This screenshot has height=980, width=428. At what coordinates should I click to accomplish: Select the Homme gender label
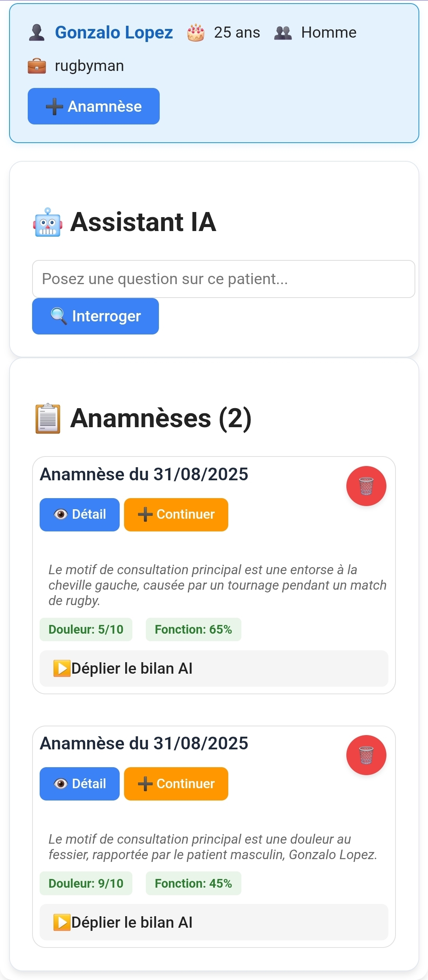pos(328,32)
